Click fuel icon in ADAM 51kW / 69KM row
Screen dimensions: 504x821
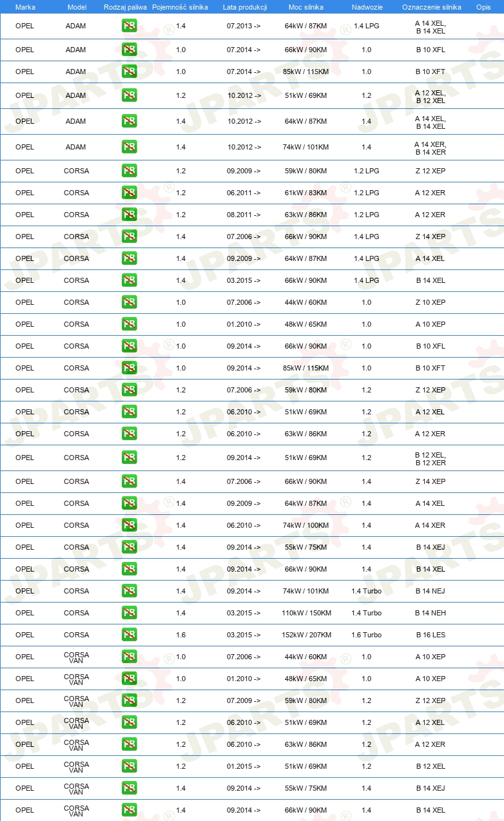tap(129, 95)
